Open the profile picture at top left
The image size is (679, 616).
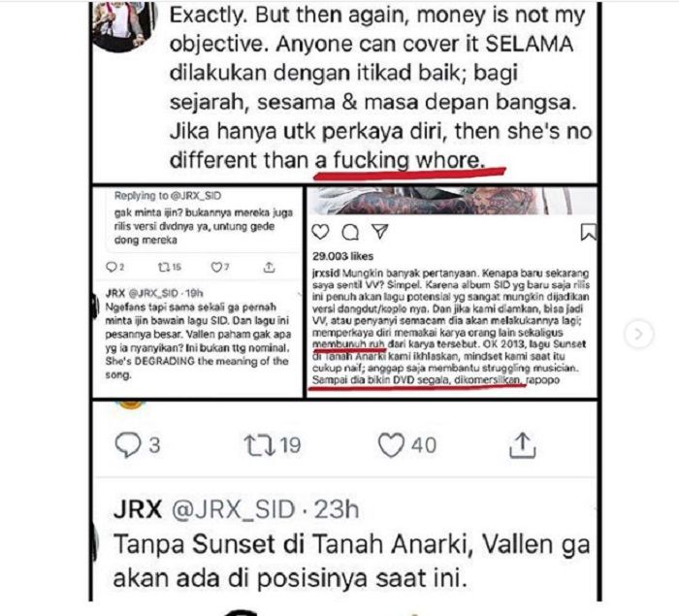click(x=123, y=25)
